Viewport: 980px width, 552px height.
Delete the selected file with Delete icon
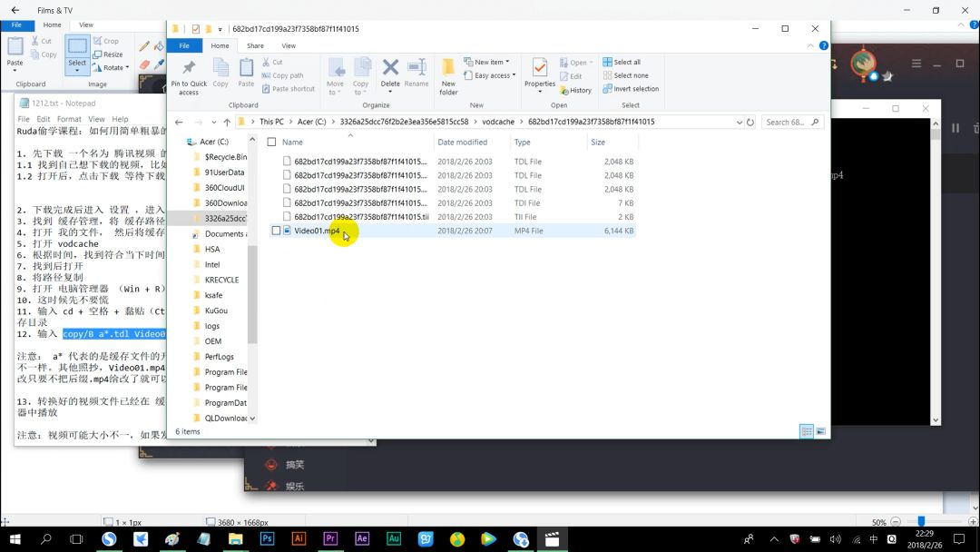pyautogui.click(x=390, y=67)
